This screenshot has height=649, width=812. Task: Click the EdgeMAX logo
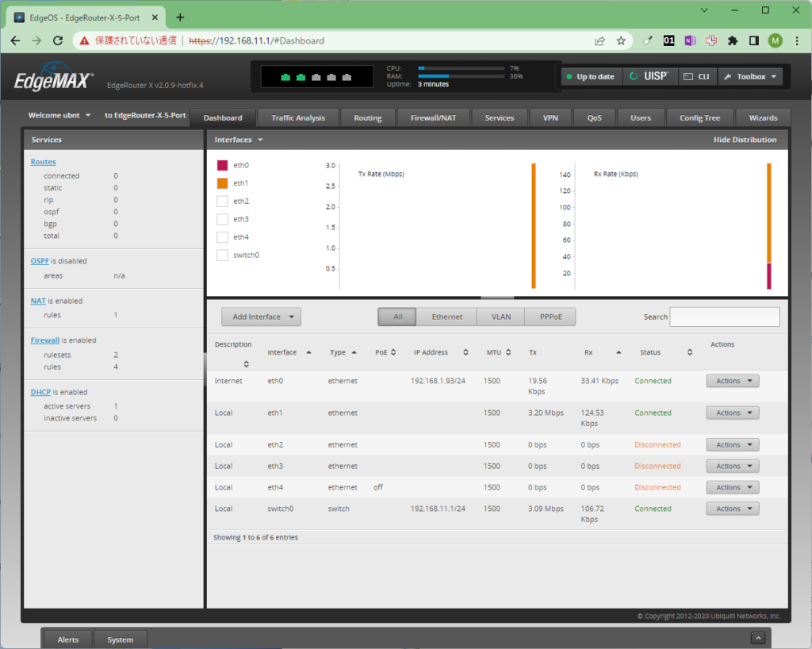[x=49, y=76]
